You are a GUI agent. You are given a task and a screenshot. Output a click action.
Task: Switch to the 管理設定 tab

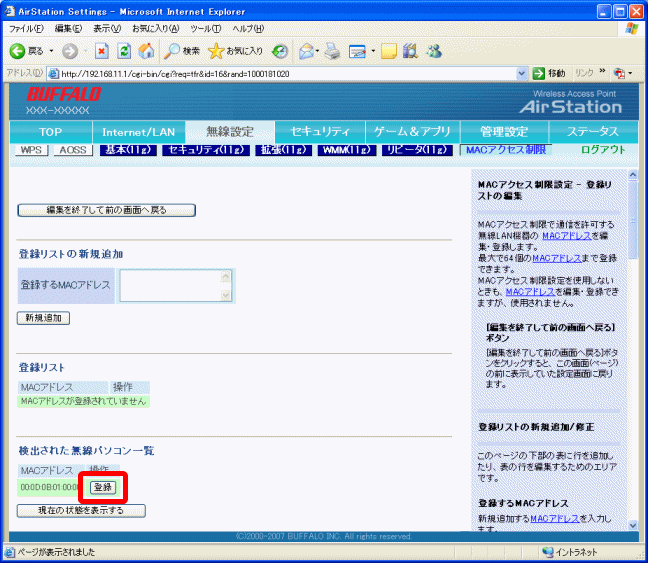tap(504, 132)
